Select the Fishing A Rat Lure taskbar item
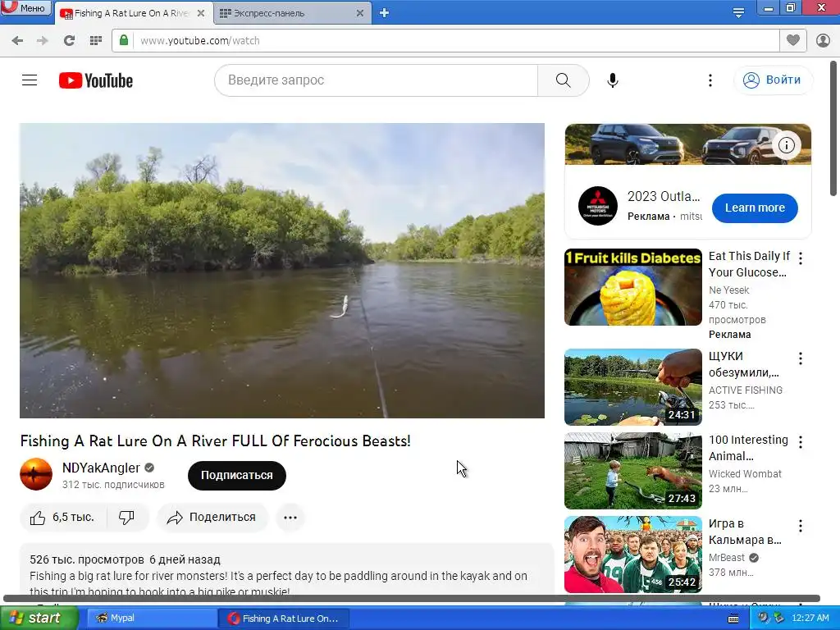The width and height of the screenshot is (840, 630). tap(284, 619)
